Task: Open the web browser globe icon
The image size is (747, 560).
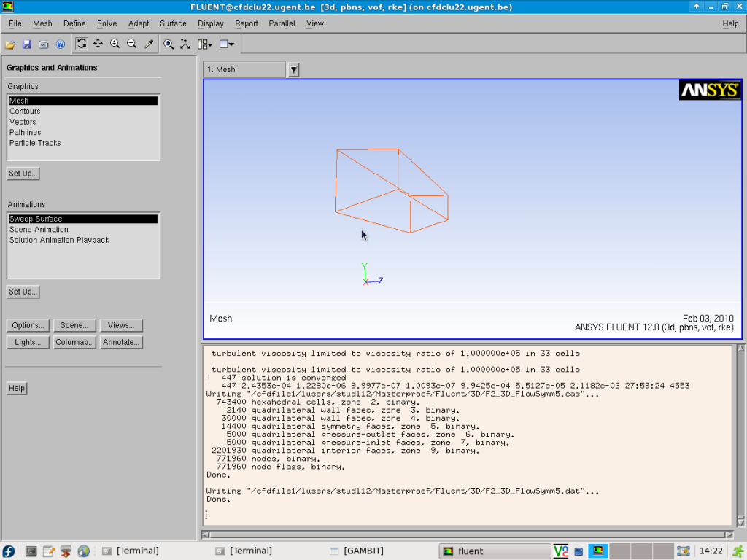Action: 83,551
